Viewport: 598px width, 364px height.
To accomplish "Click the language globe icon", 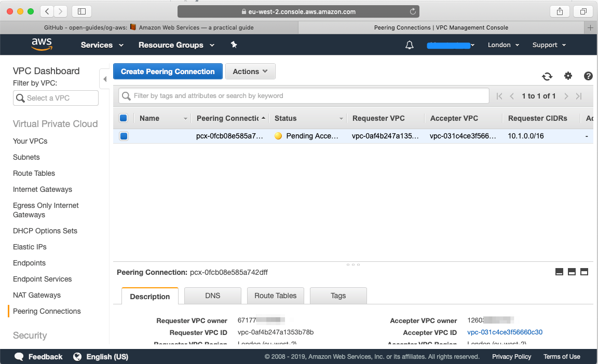I will [77, 356].
